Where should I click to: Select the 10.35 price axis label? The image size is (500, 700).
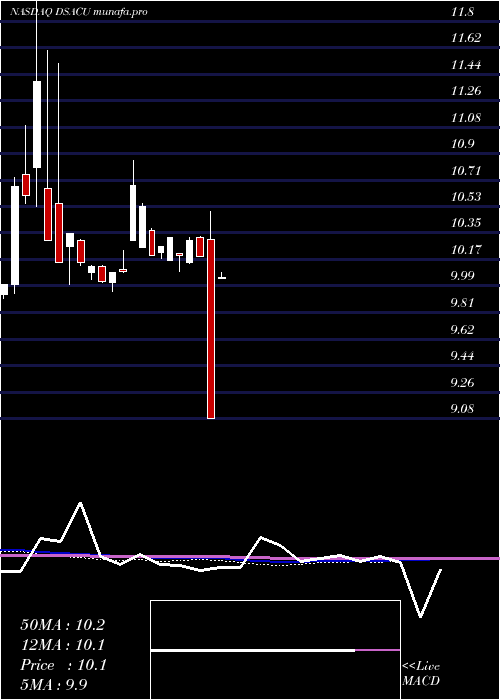(x=466, y=223)
